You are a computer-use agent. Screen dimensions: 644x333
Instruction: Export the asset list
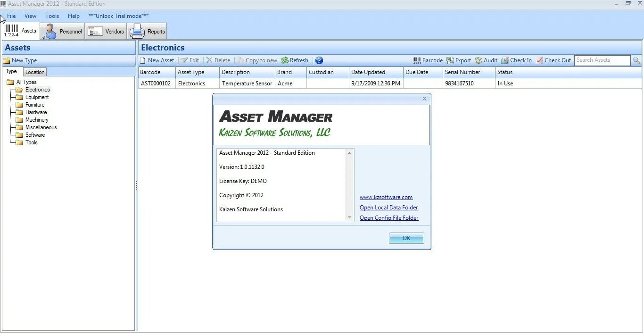pos(459,60)
